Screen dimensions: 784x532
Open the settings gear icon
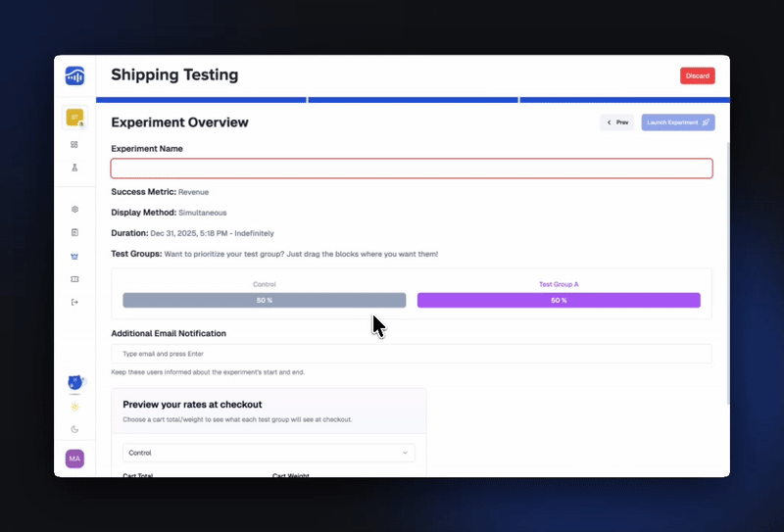(74, 209)
